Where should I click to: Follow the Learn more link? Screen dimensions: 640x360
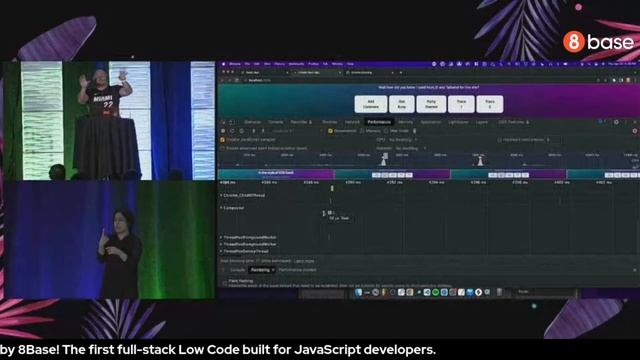pyautogui.click(x=304, y=261)
